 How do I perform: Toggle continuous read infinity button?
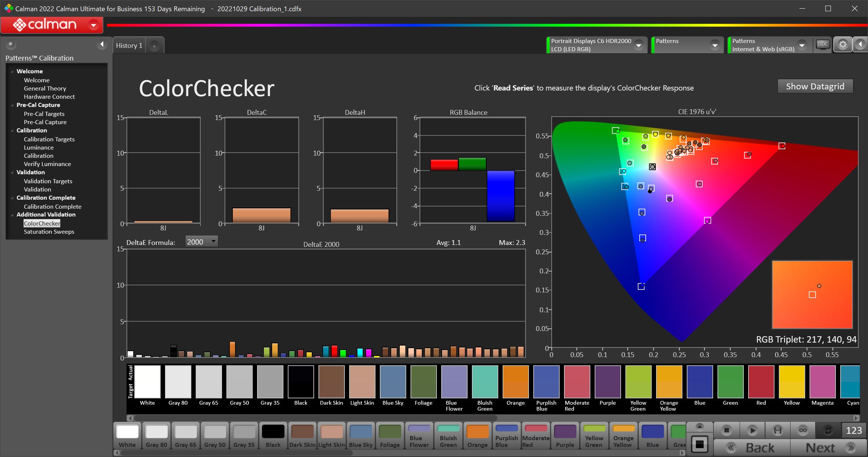click(803, 430)
